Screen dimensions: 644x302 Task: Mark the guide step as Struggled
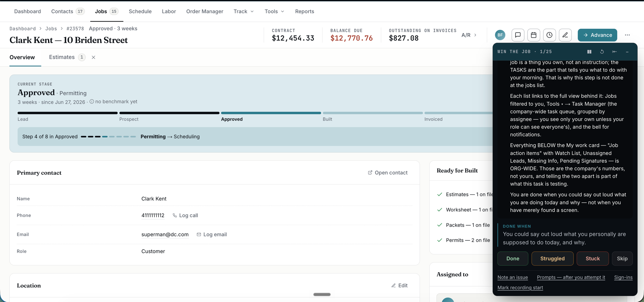(x=552, y=258)
